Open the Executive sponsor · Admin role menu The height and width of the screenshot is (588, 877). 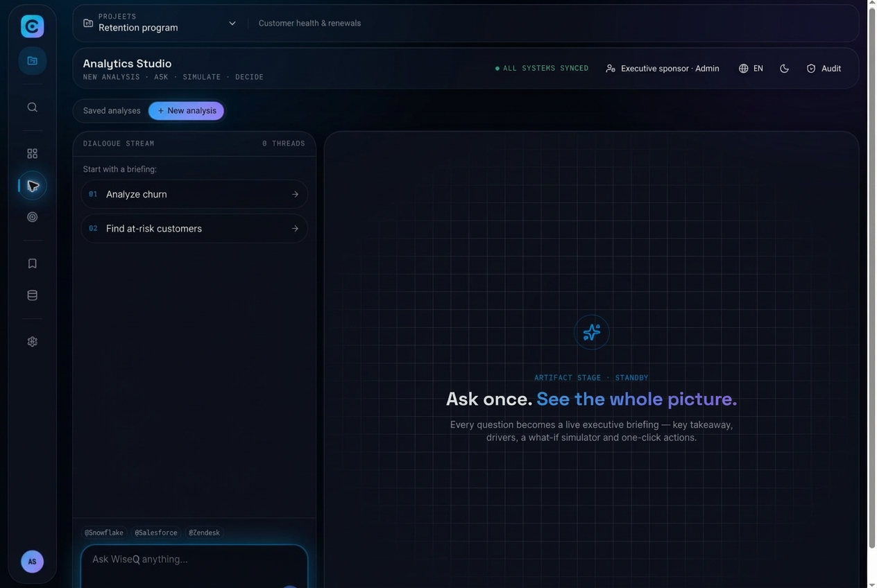pos(662,69)
